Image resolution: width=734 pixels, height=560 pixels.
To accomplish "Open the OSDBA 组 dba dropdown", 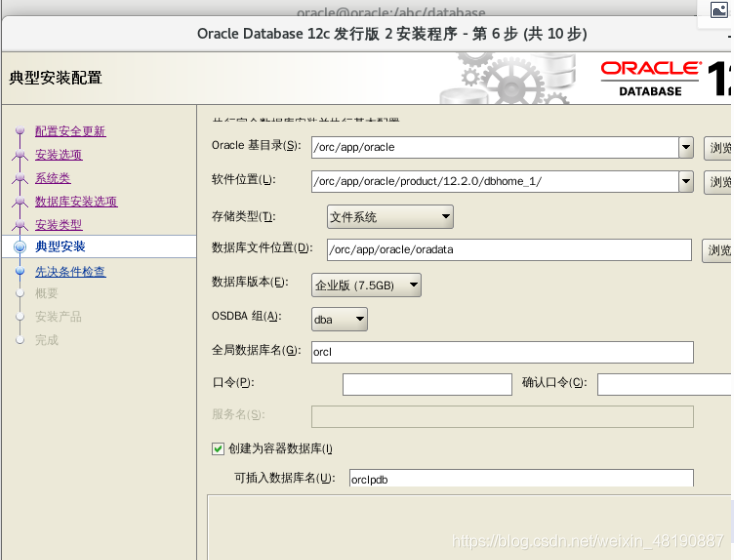I will tap(339, 319).
